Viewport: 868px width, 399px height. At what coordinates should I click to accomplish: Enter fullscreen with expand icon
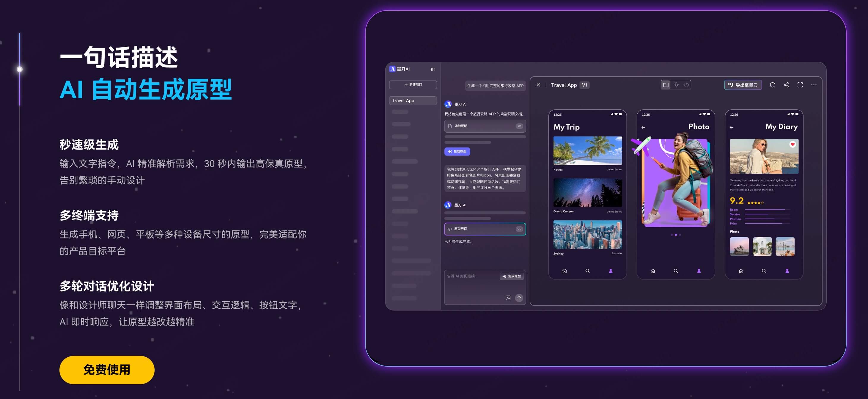(x=800, y=85)
